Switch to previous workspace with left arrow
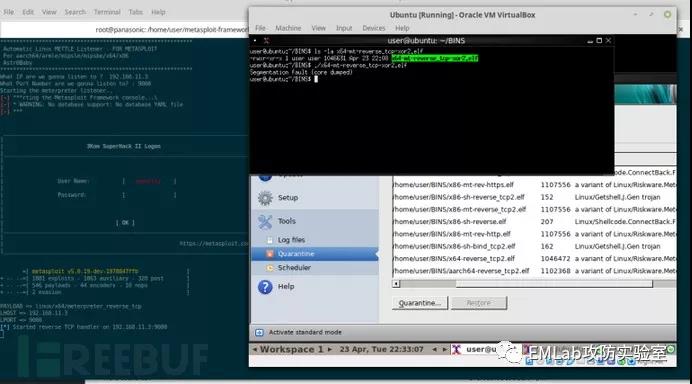This screenshot has height=384, width=692. tap(254, 350)
